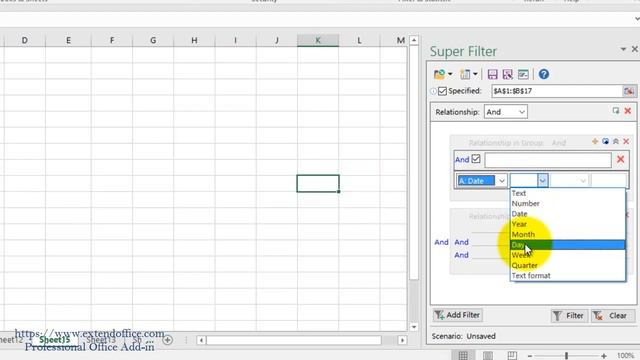The width and height of the screenshot is (640, 360).
Task: Switch to the Sheet15 tab
Action: [55, 340]
